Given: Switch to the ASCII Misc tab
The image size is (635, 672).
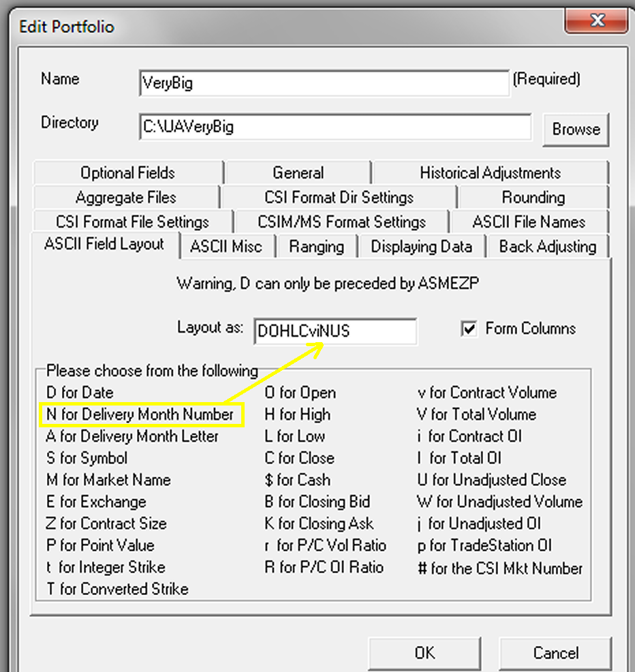Looking at the screenshot, I should (227, 246).
